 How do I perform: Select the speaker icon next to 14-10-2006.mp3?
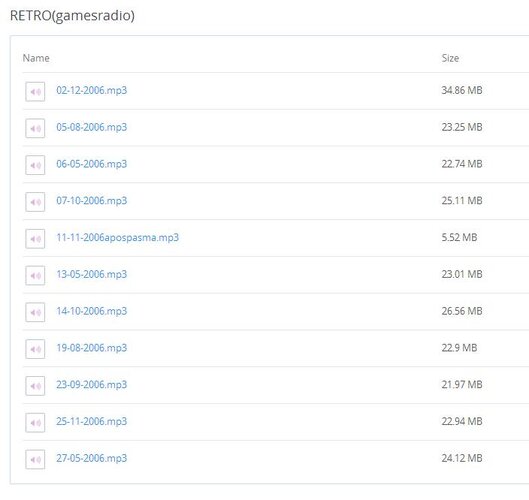(35, 312)
